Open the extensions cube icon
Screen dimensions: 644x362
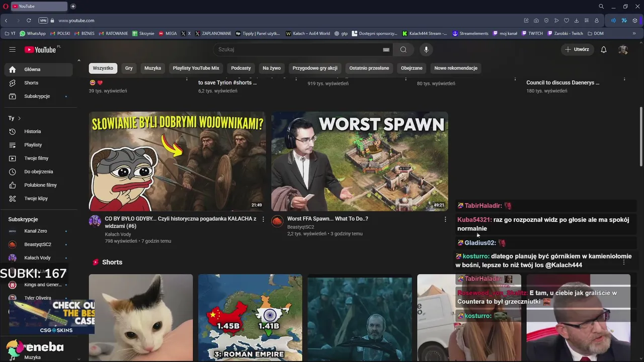[635, 21]
